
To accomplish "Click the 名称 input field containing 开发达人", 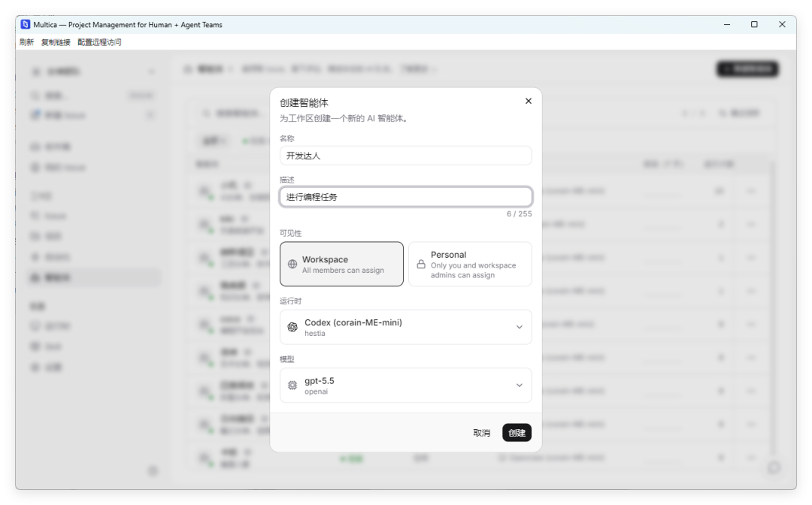I will click(x=405, y=156).
